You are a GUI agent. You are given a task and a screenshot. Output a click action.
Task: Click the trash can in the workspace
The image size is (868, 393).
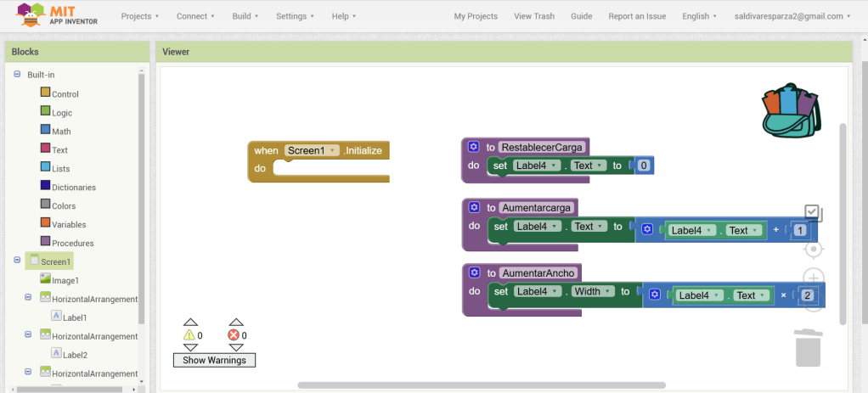(808, 347)
